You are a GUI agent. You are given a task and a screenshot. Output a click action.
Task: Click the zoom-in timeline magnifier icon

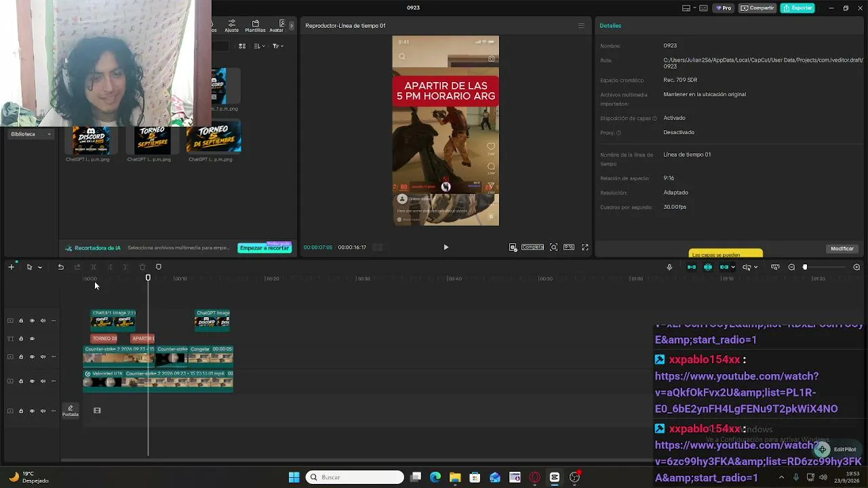click(856, 267)
